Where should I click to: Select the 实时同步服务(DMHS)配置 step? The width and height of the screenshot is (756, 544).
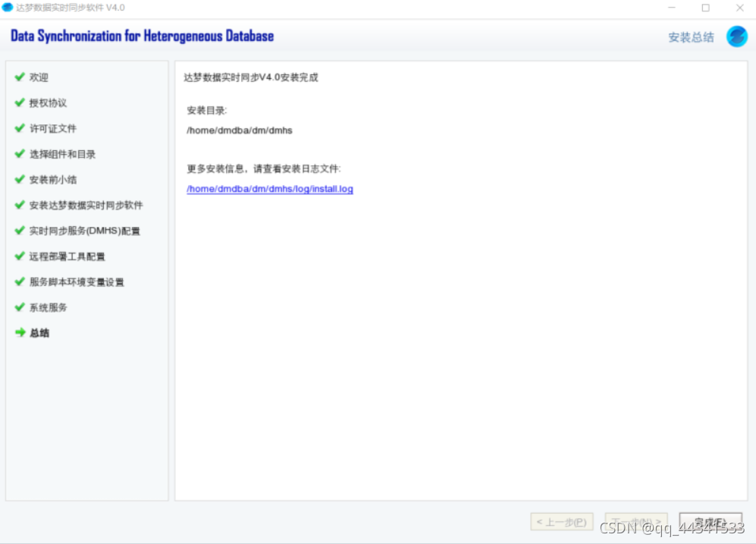tap(85, 231)
